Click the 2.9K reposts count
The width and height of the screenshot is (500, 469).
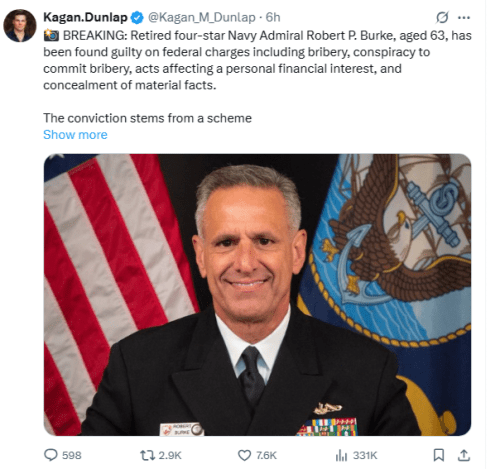[x=170, y=455]
